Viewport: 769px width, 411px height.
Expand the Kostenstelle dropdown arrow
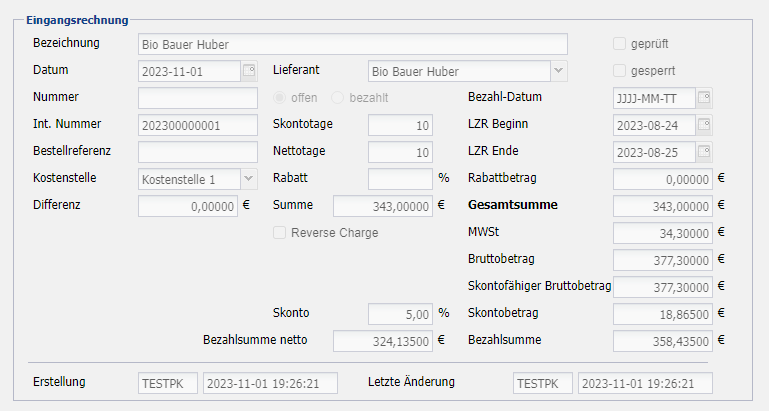(248, 179)
